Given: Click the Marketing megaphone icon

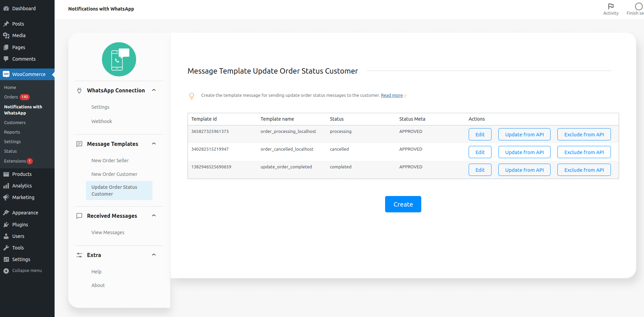Looking at the screenshot, I should pos(6,197).
